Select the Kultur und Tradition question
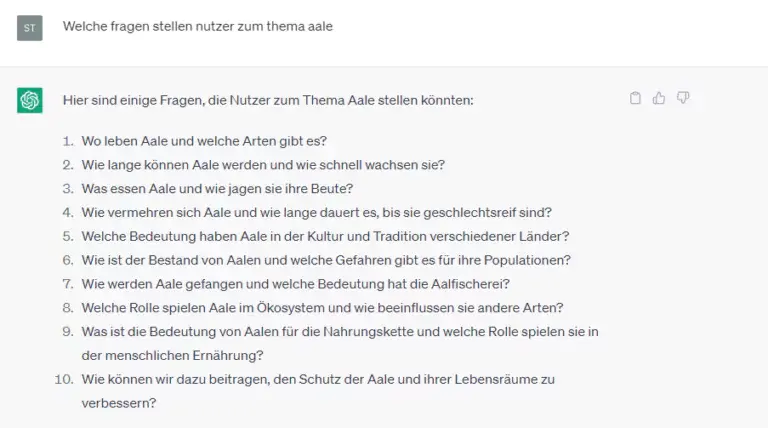This screenshot has height=428, width=768. click(x=325, y=236)
